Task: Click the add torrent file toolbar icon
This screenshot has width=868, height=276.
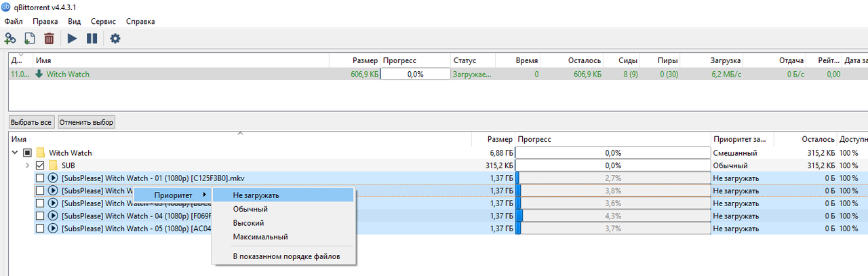Action: (x=30, y=39)
